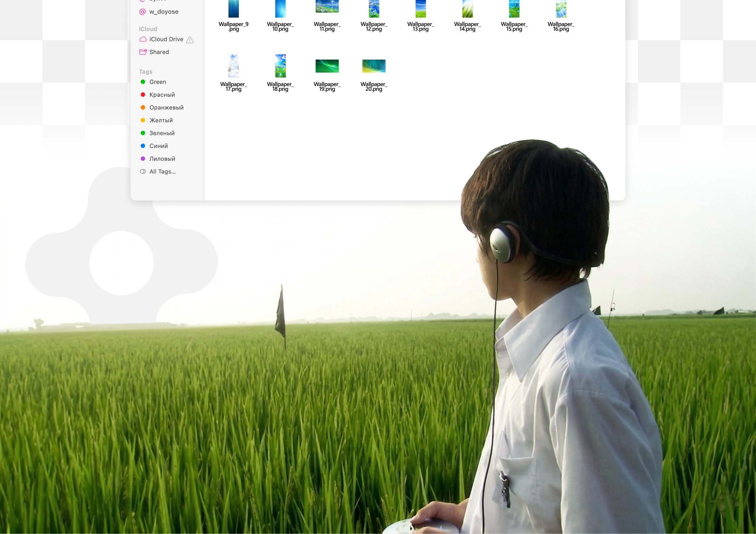The image size is (756, 534).
Task: Filter by the Лиловый purple tag
Action: point(162,159)
